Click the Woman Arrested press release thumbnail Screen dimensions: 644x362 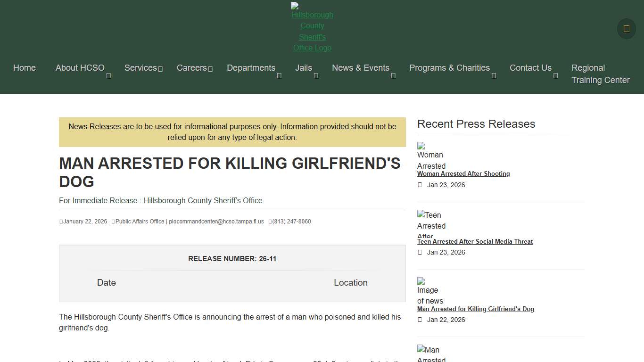(x=430, y=155)
